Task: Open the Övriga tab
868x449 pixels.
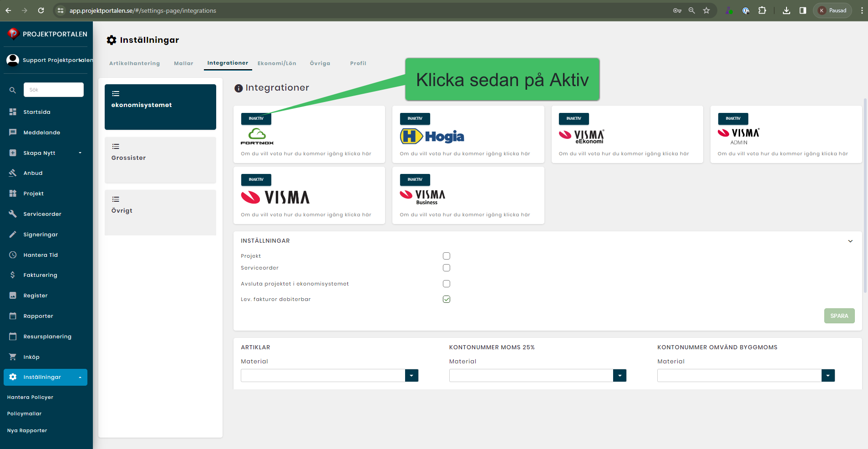Action: pyautogui.click(x=320, y=63)
